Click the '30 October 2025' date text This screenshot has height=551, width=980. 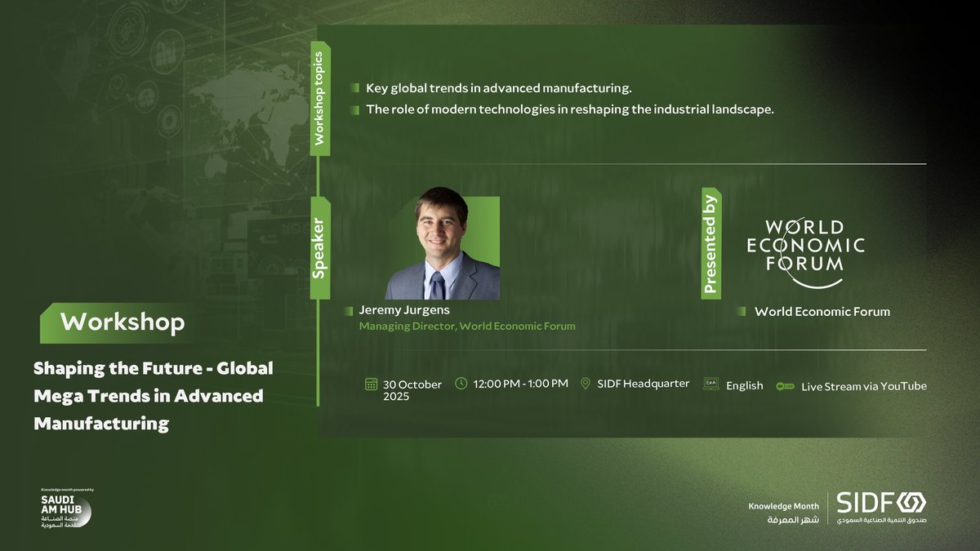click(x=412, y=390)
